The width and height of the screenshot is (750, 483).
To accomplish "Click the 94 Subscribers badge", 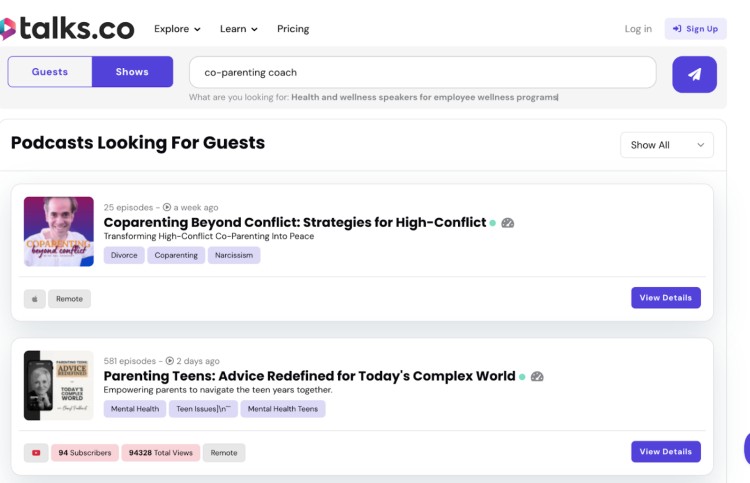I will 85,452.
